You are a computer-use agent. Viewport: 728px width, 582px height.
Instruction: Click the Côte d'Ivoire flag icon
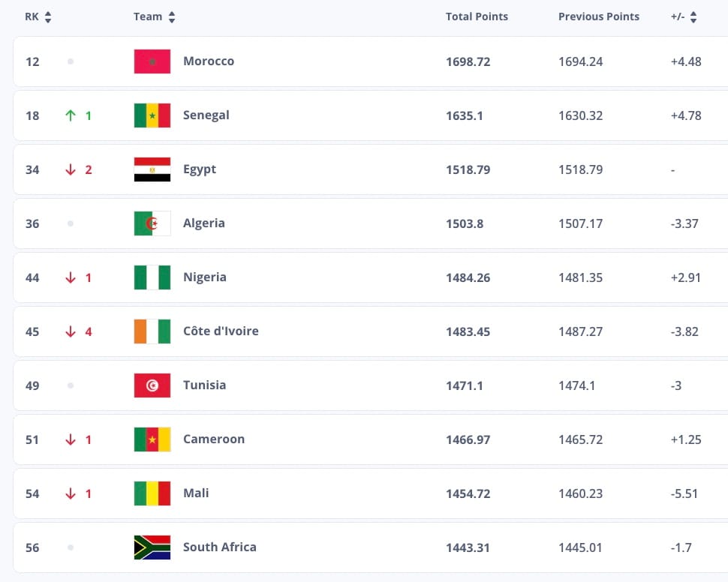pyautogui.click(x=152, y=331)
